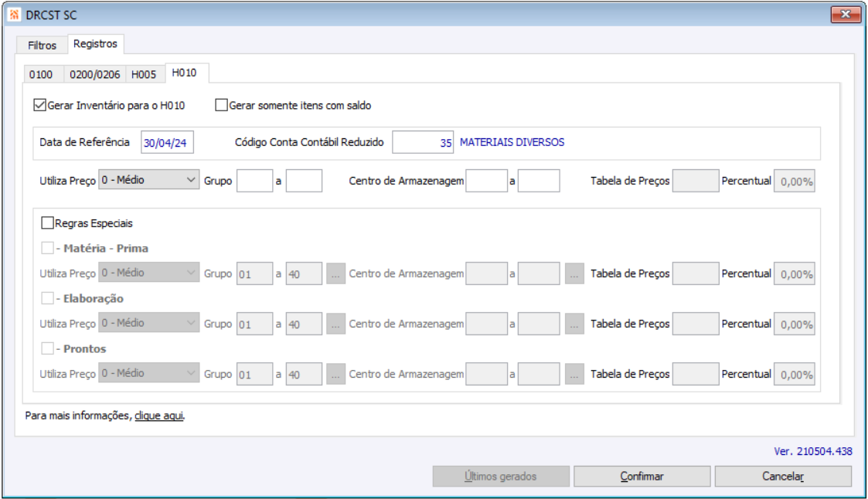This screenshot has width=868, height=499.
Task: Select the H010 sub-tab
Action: [x=184, y=73]
